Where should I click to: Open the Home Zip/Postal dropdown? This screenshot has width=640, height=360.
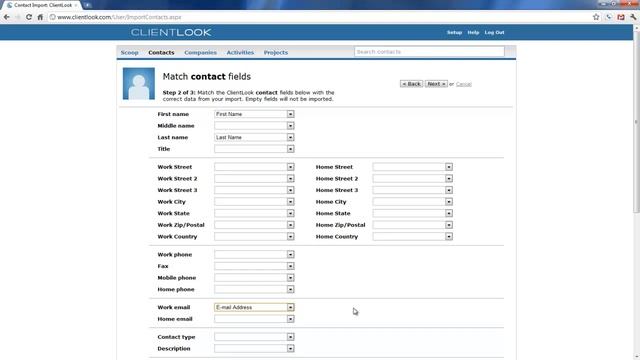[x=412, y=225]
